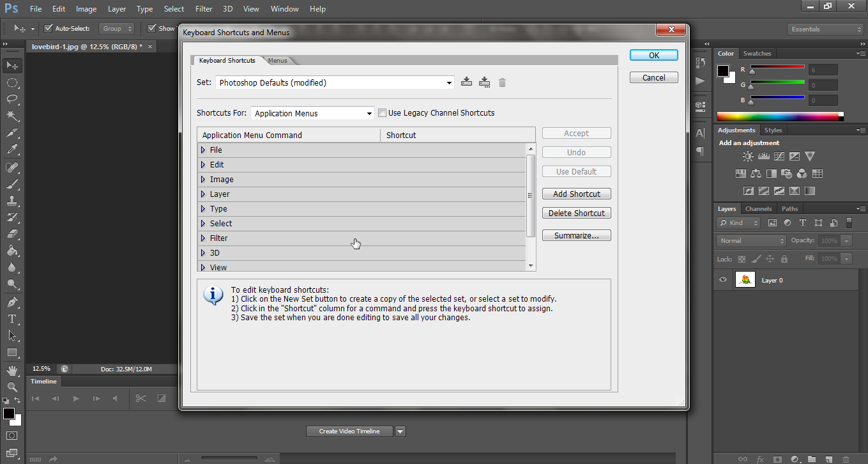
Task: Expand the Image command group
Action: pos(203,180)
